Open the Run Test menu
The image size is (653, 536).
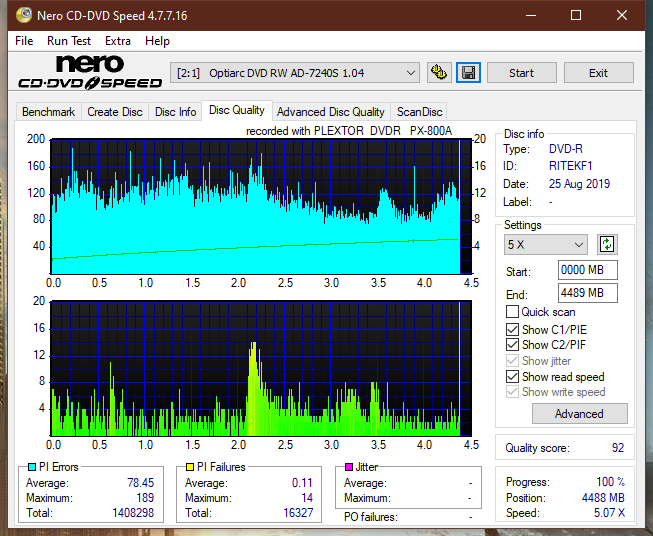point(69,41)
